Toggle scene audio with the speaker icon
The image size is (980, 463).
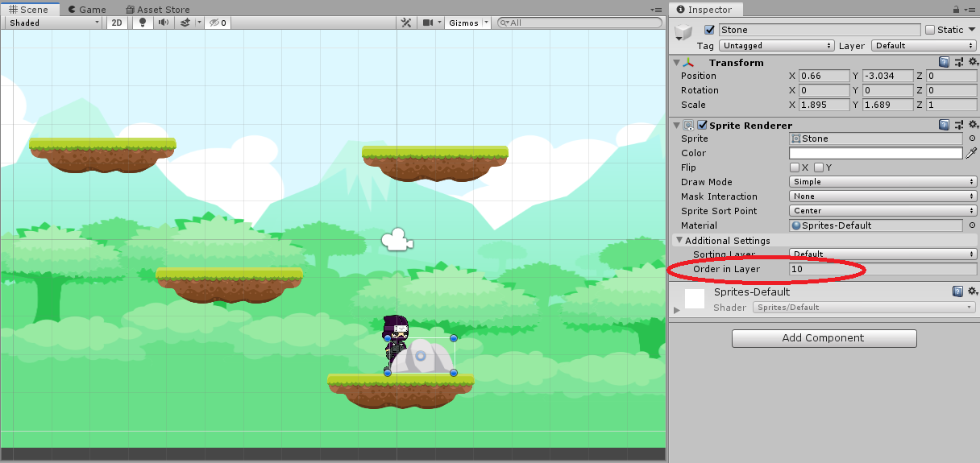(x=164, y=23)
